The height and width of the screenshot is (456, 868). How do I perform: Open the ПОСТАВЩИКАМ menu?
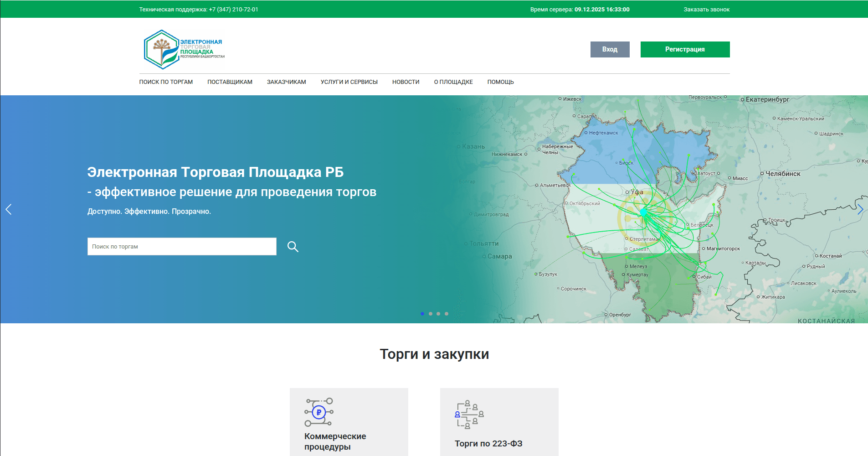[x=230, y=82]
